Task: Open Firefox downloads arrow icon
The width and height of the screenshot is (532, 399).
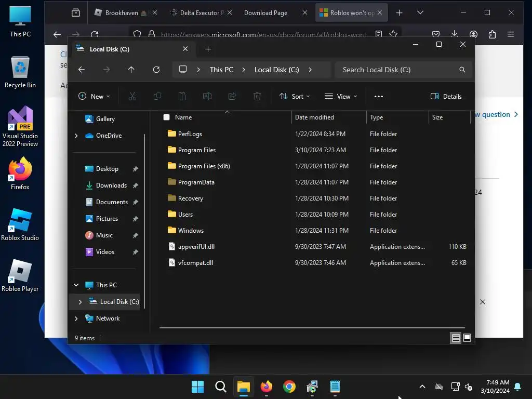Action: point(454,34)
